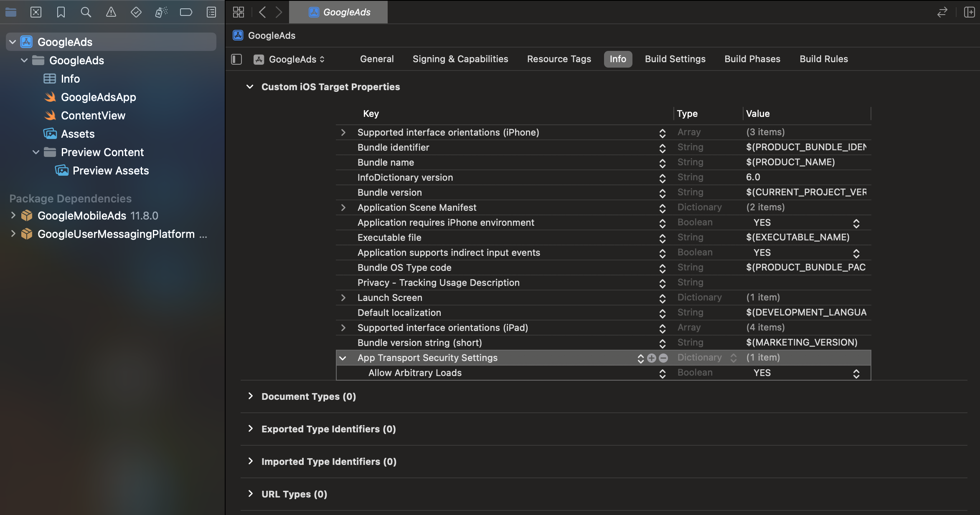Open the bookmark navigator icon
980x515 pixels.
click(61, 12)
